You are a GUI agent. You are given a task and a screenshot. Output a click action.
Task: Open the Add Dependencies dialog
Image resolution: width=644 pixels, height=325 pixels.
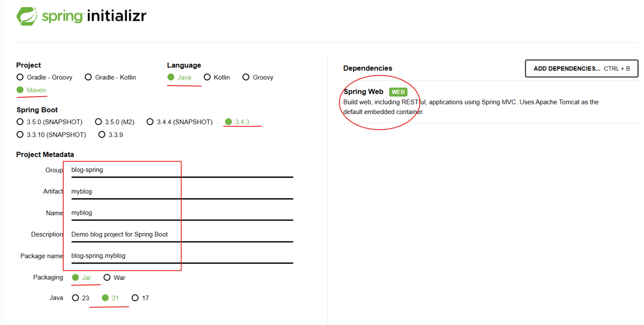(581, 68)
